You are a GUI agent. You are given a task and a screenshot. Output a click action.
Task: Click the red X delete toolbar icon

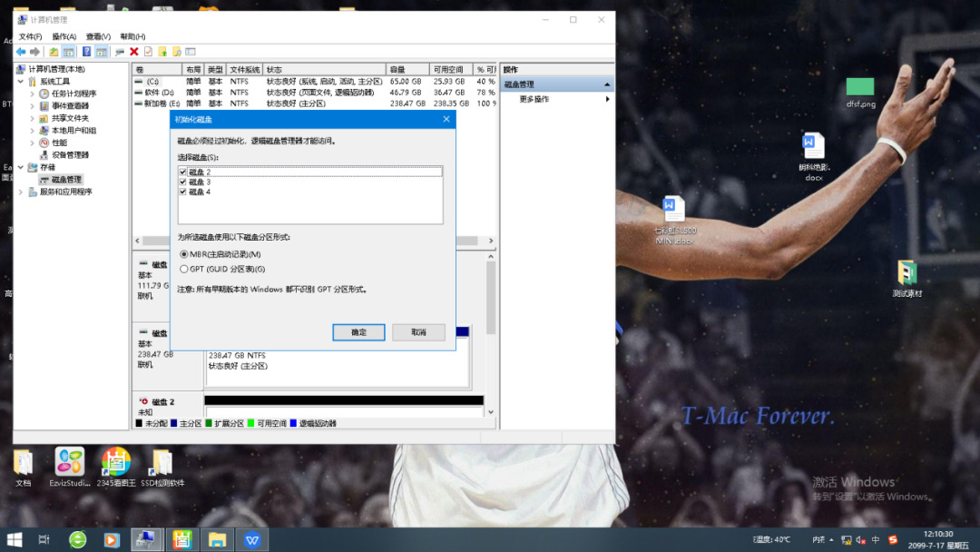point(134,52)
